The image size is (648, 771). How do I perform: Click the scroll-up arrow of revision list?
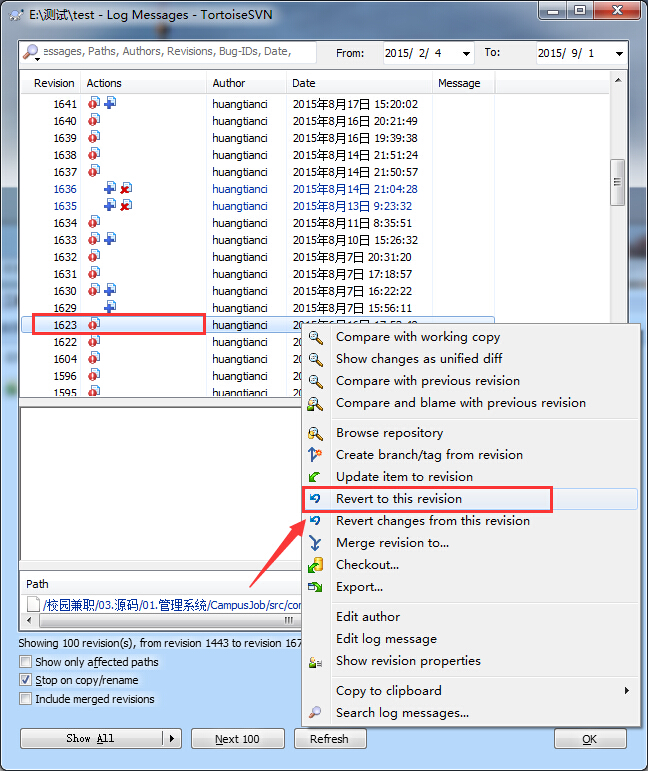(x=618, y=80)
